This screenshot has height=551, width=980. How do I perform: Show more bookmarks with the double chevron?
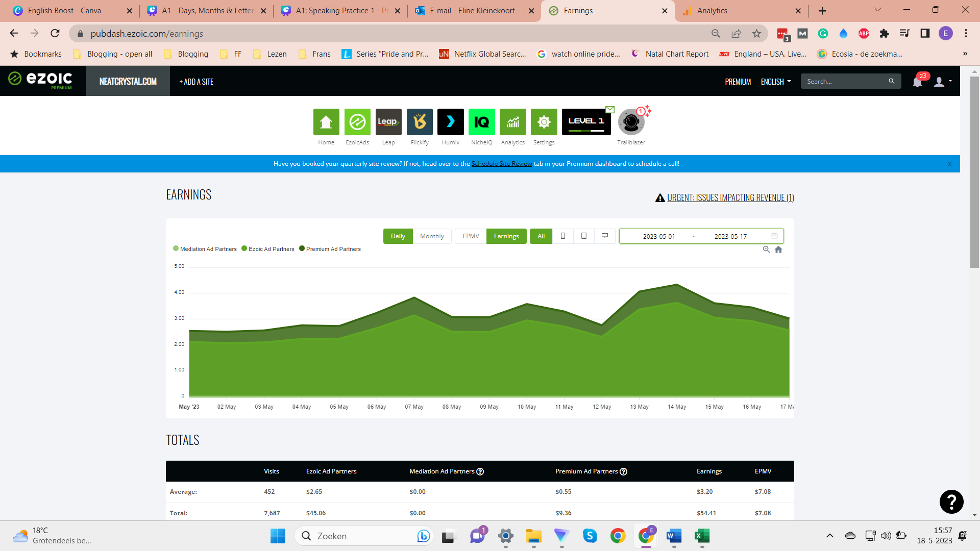965,54
